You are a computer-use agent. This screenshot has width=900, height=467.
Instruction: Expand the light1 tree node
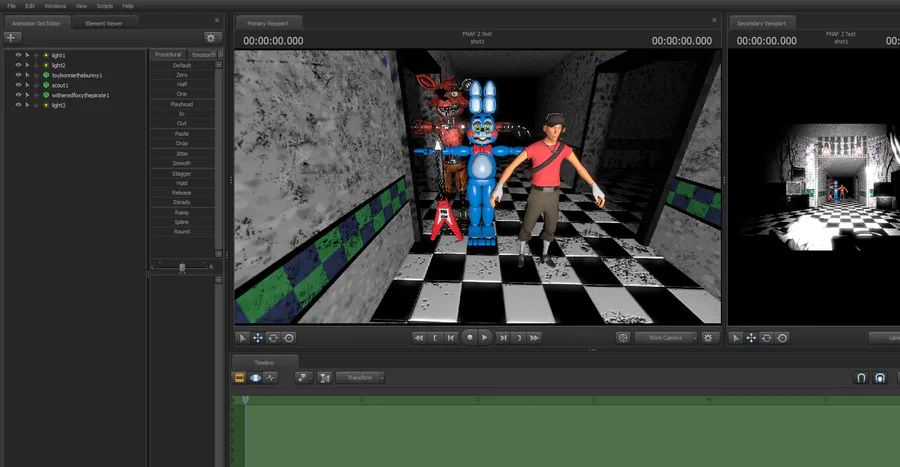pyautogui.click(x=36, y=55)
